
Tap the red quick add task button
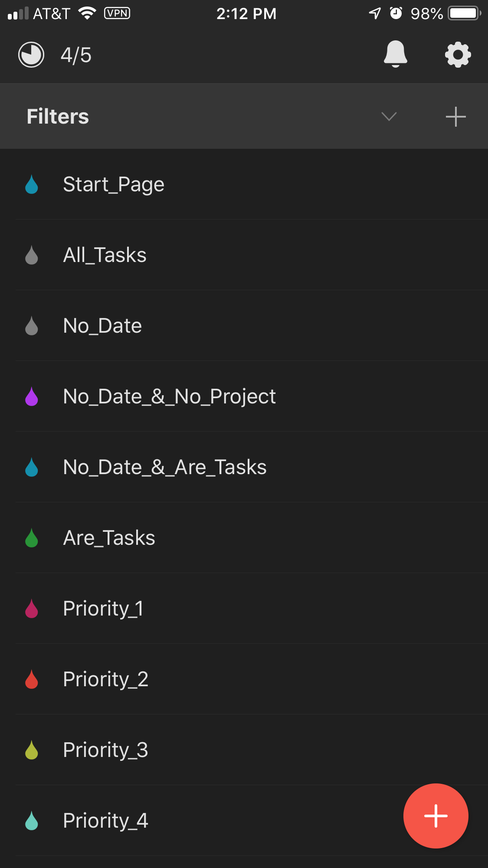click(x=436, y=816)
